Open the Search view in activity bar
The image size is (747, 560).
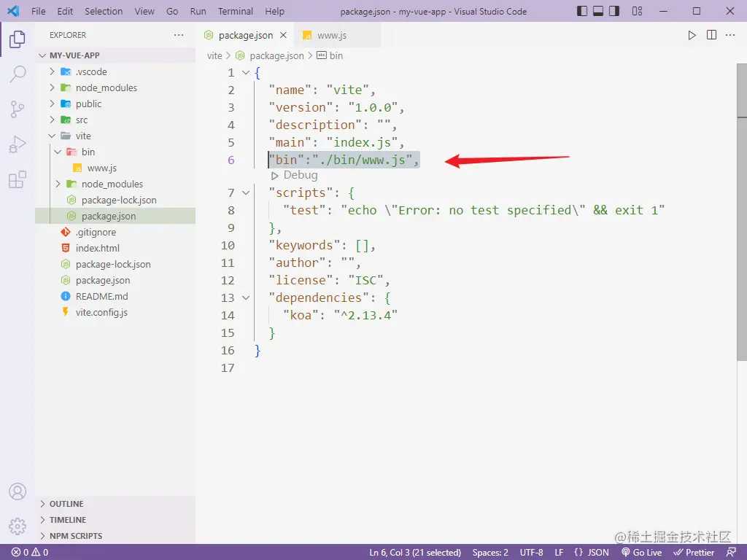click(18, 74)
